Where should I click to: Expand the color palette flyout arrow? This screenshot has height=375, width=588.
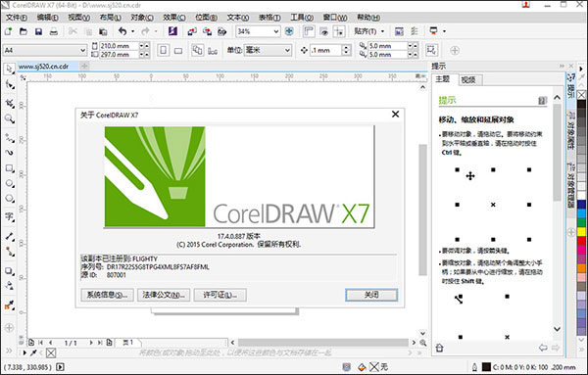pos(581,69)
